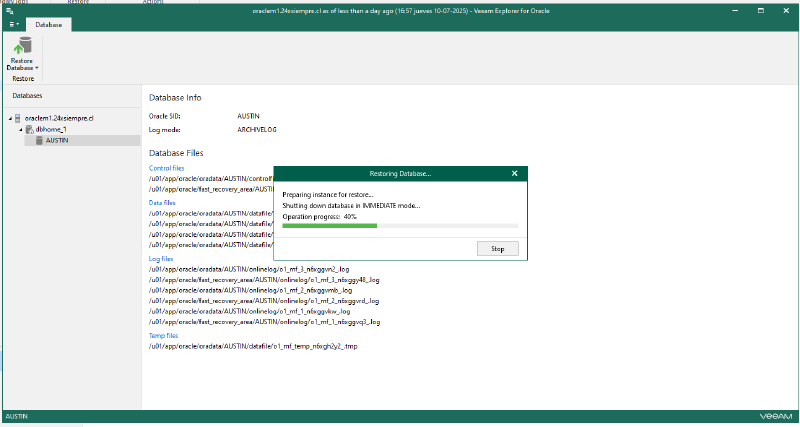Close the Veeam Explorer for Oracle window
800x427 pixels.
786,11
